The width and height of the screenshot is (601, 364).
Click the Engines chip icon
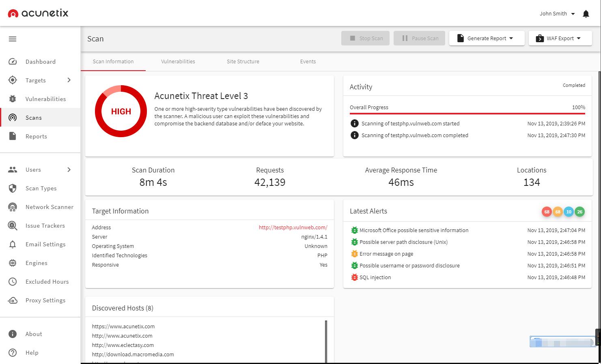13,263
